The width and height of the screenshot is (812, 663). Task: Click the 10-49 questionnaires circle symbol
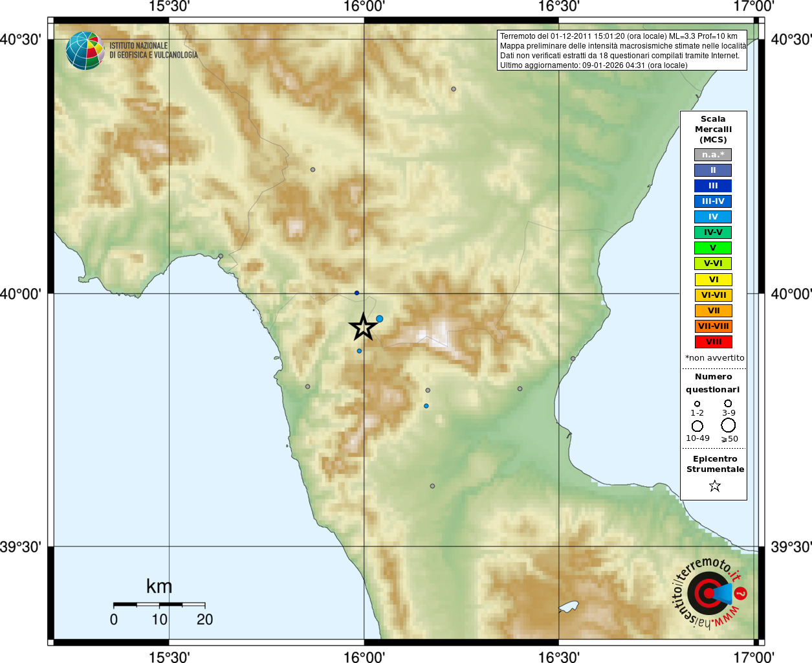[697, 426]
